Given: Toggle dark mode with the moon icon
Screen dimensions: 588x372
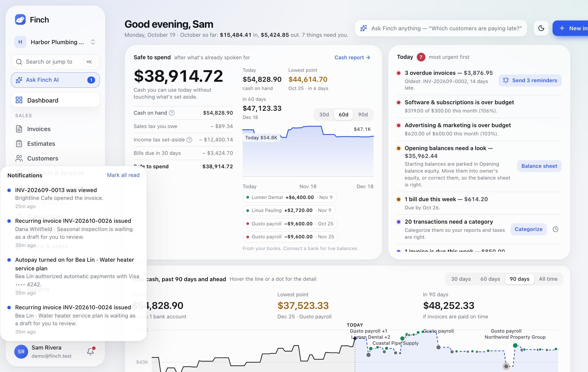Looking at the screenshot, I should (541, 28).
